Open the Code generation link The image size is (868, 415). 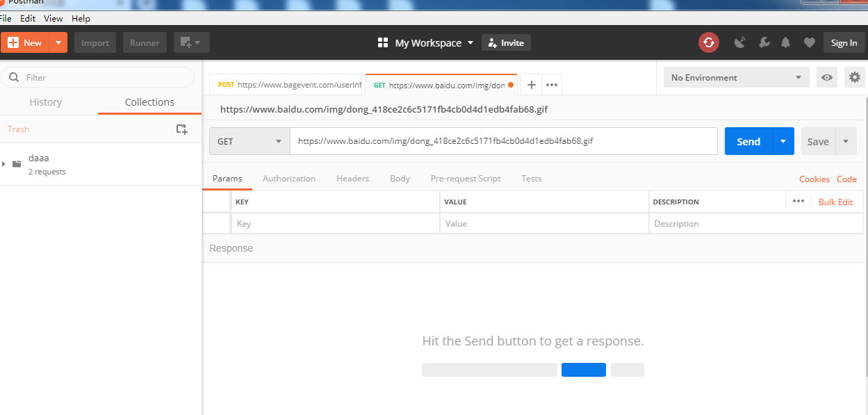(846, 179)
